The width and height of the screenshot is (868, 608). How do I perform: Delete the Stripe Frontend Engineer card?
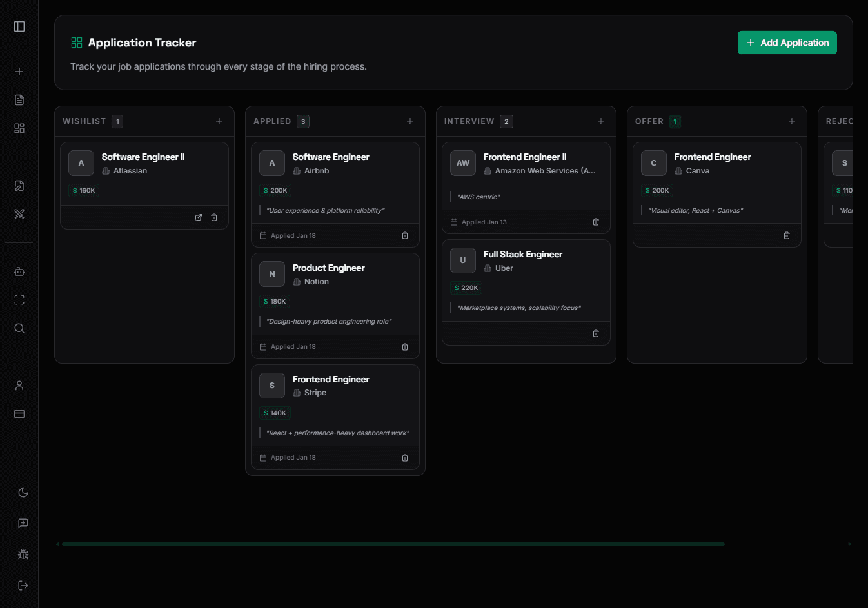pos(405,457)
